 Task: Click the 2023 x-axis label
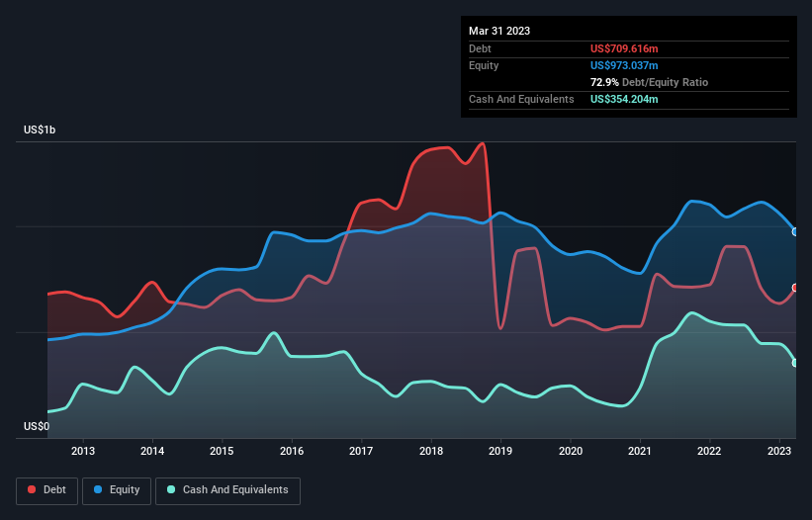click(x=778, y=451)
